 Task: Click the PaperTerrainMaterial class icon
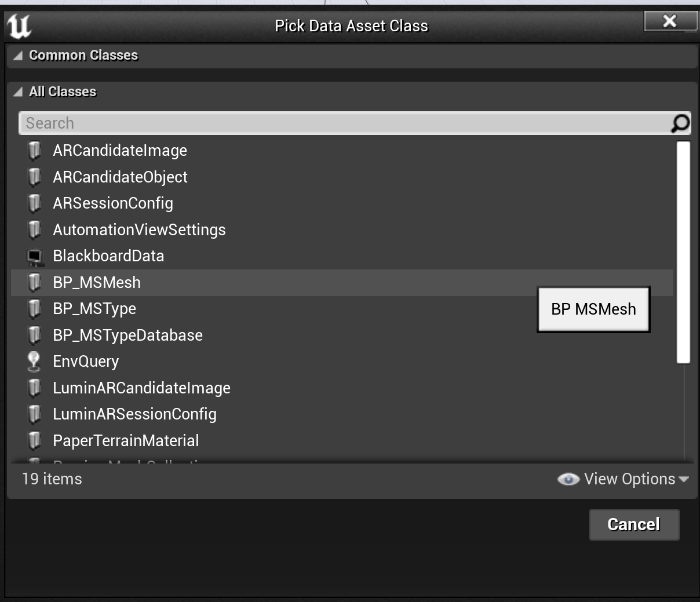(34, 440)
